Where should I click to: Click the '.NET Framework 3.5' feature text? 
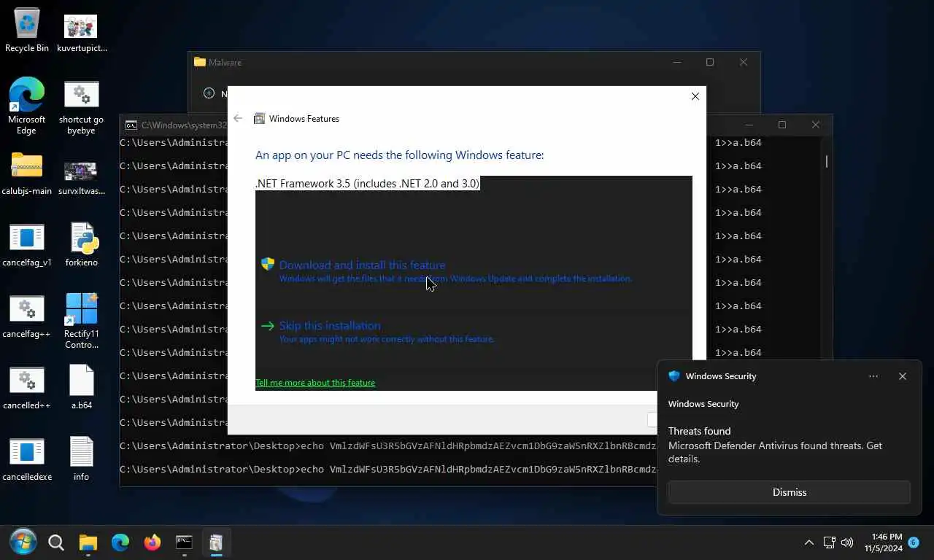(x=368, y=184)
